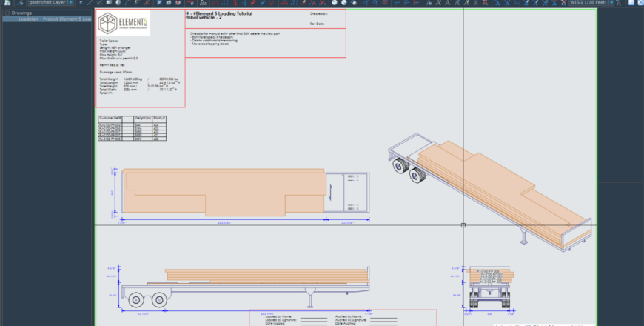The width and height of the screenshot is (644, 326).
Task: Click the blue arrow beside WISG 1/16 Feet
Action: pyautogui.click(x=611, y=2)
